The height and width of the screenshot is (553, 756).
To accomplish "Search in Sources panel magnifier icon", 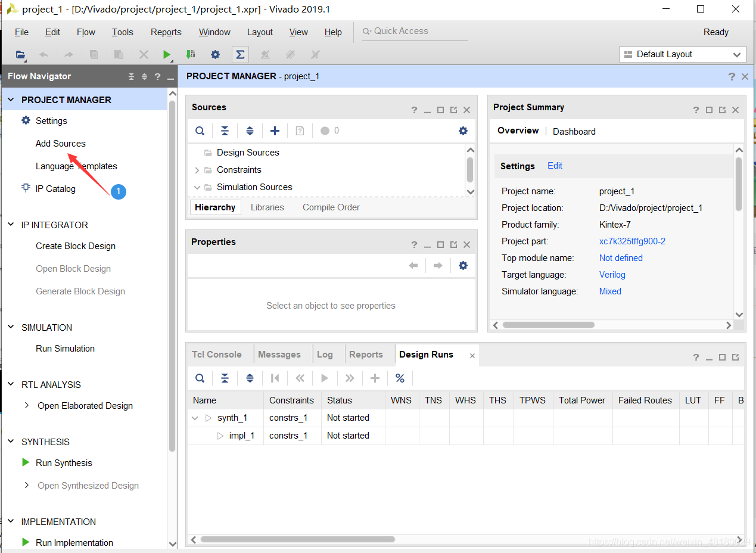I will pos(200,131).
